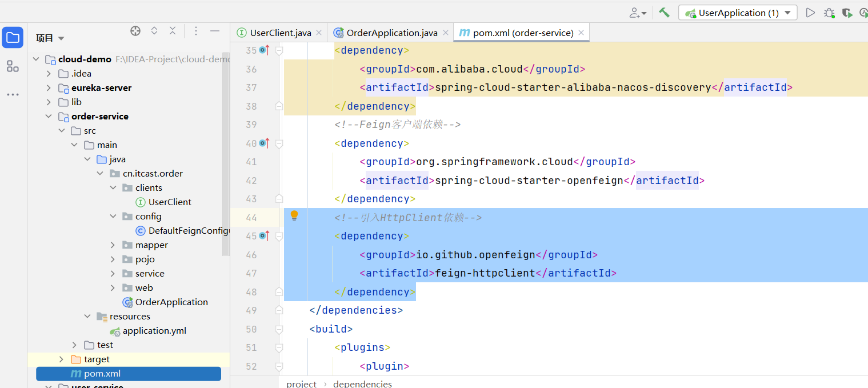The height and width of the screenshot is (388, 868).
Task: Select application.yml in resources
Action: pyautogui.click(x=154, y=331)
